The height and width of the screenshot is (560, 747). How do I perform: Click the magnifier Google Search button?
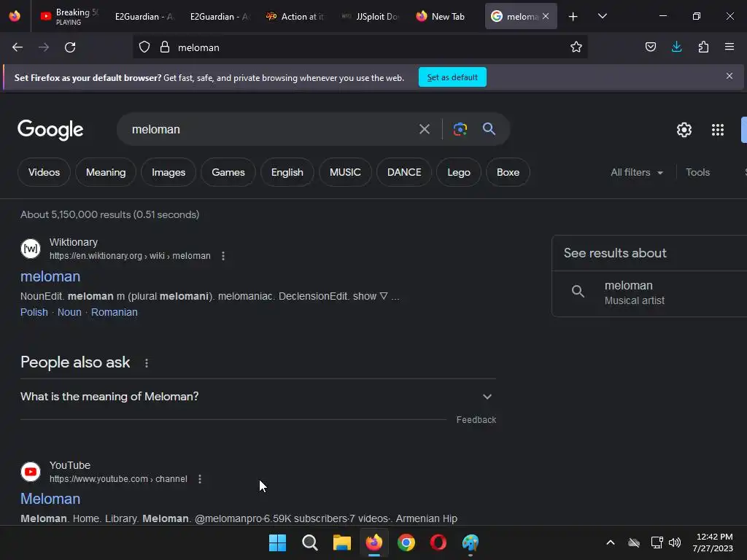pos(489,128)
